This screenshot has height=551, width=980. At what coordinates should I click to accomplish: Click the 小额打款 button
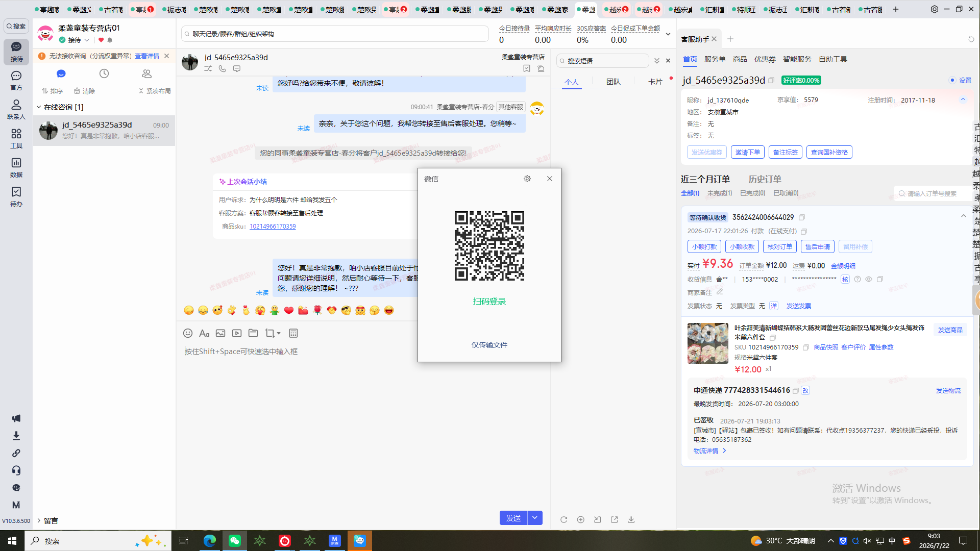click(704, 246)
